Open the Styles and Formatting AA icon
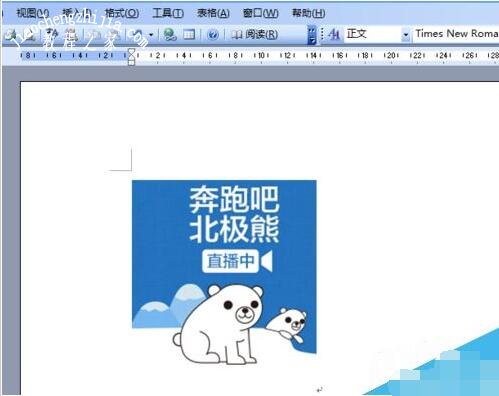The image size is (499, 396). coord(334,34)
